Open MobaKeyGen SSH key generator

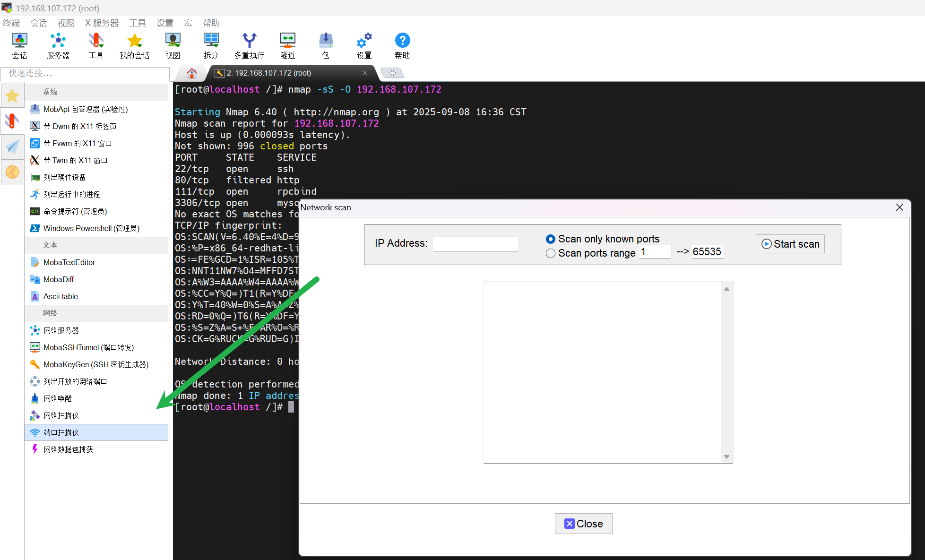pyautogui.click(x=97, y=364)
